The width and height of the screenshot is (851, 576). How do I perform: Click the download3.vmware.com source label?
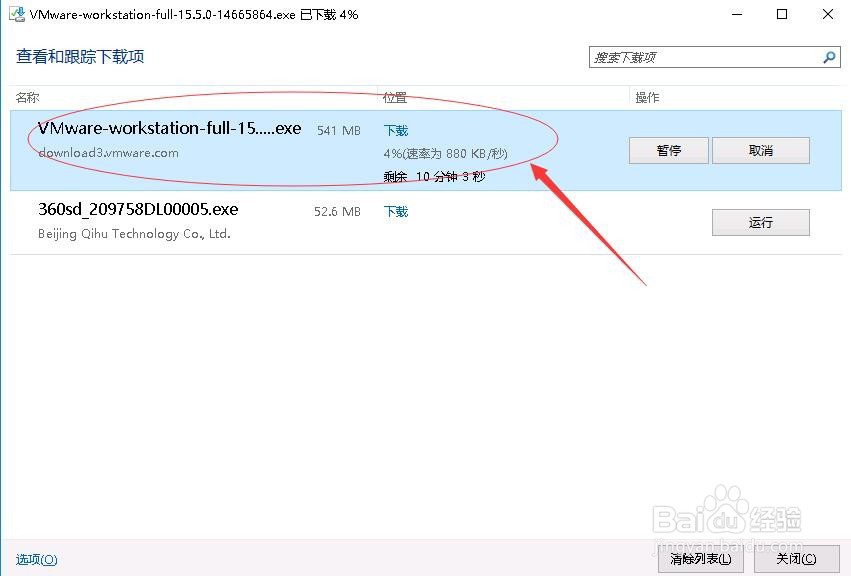click(110, 153)
